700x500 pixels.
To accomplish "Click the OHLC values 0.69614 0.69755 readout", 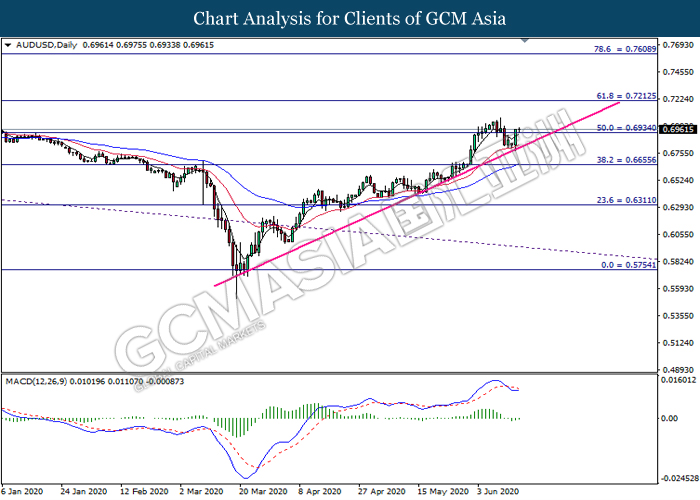I will click(148, 45).
